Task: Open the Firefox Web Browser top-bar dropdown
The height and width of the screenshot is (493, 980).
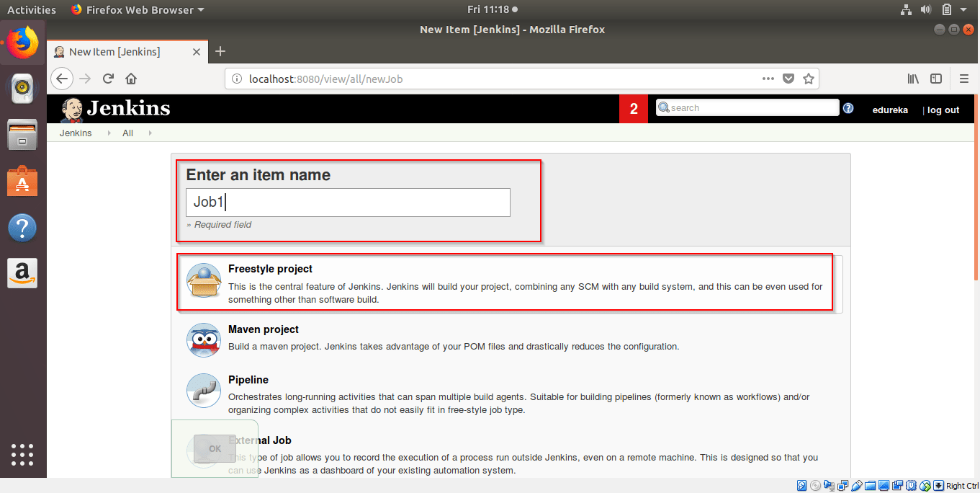Action: (x=137, y=9)
